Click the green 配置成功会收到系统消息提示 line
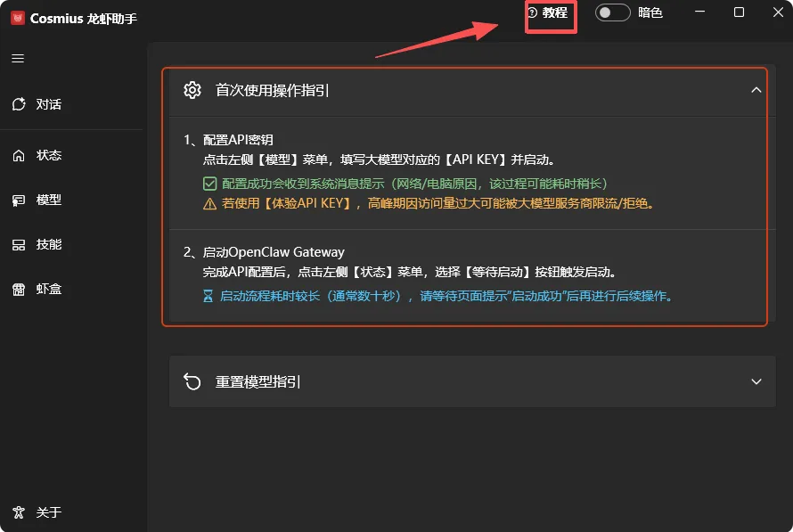Image resolution: width=793 pixels, height=532 pixels. [x=414, y=184]
